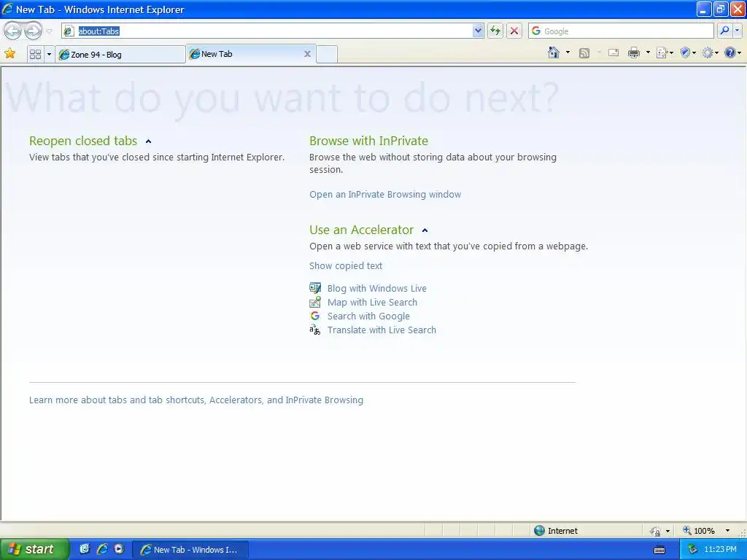
Task: Click the New Tab taskbar button
Action: (x=190, y=550)
